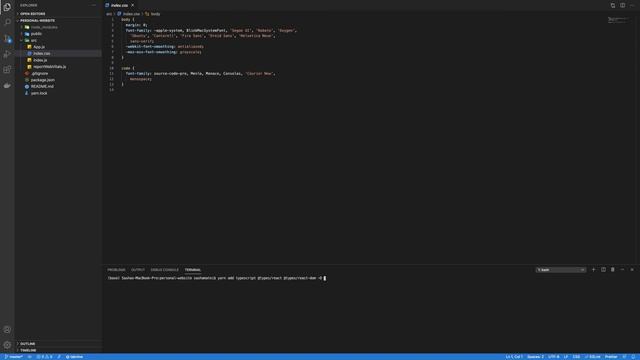
Task: Click the 'code {' selector line in editor
Action: click(128, 68)
